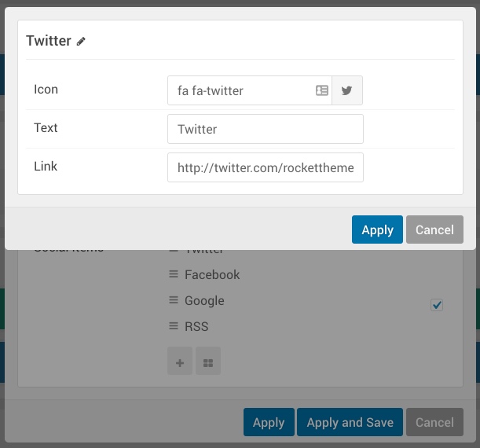Click the grid view icon below RSS
The image size is (480, 448).
coord(208,363)
